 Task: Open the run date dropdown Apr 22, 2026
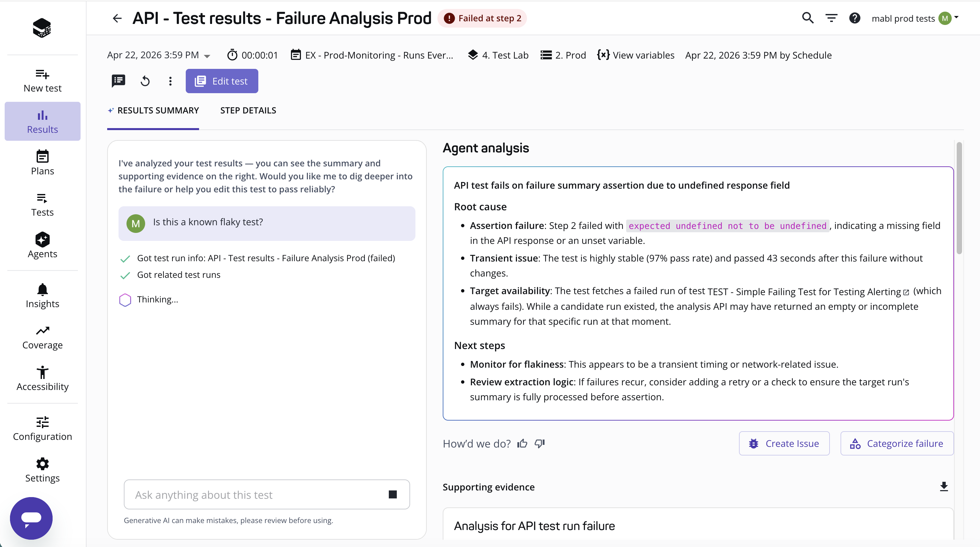pos(159,56)
